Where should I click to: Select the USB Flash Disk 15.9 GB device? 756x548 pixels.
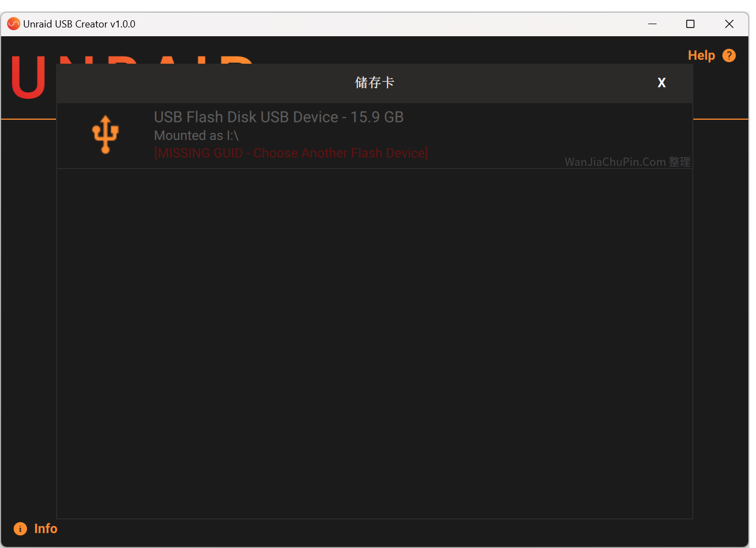[x=279, y=117]
